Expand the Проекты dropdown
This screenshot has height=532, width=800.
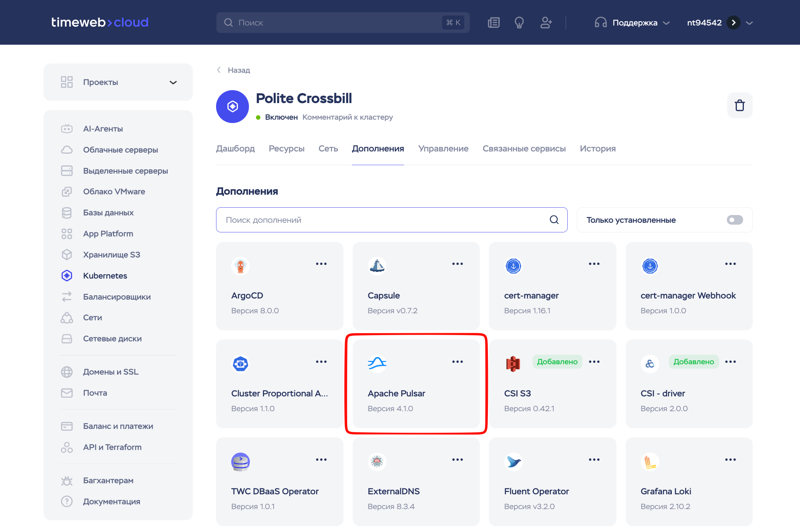coord(173,82)
